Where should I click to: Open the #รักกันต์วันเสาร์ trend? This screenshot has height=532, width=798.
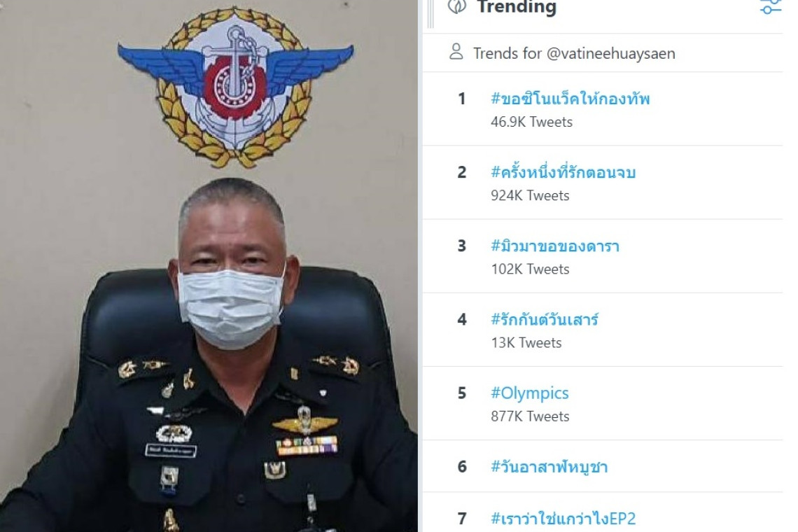pos(545,320)
